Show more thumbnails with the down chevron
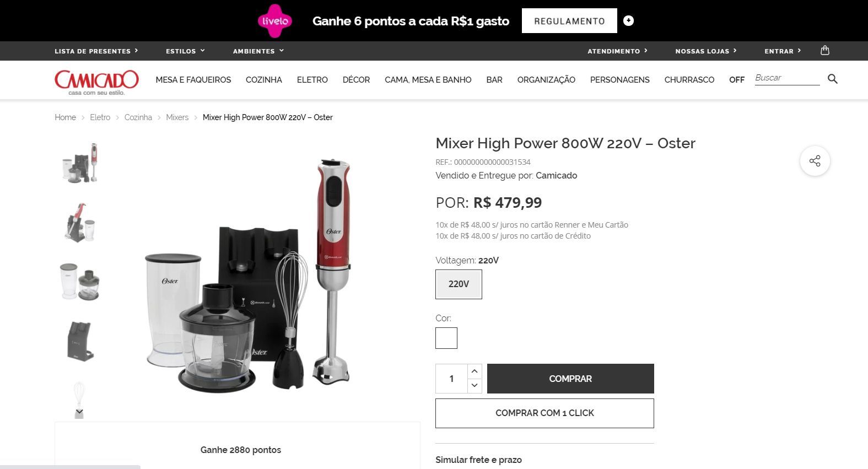This screenshot has width=868, height=469. point(79,411)
